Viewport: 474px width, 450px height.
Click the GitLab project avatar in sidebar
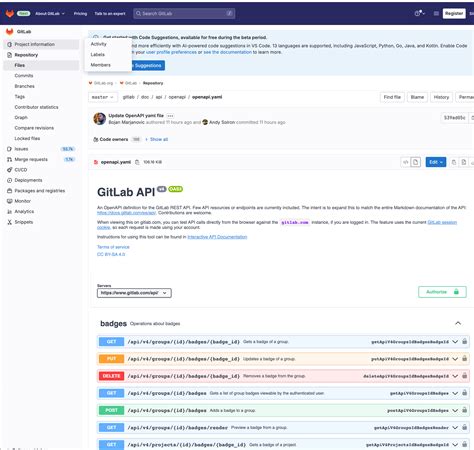[9, 32]
